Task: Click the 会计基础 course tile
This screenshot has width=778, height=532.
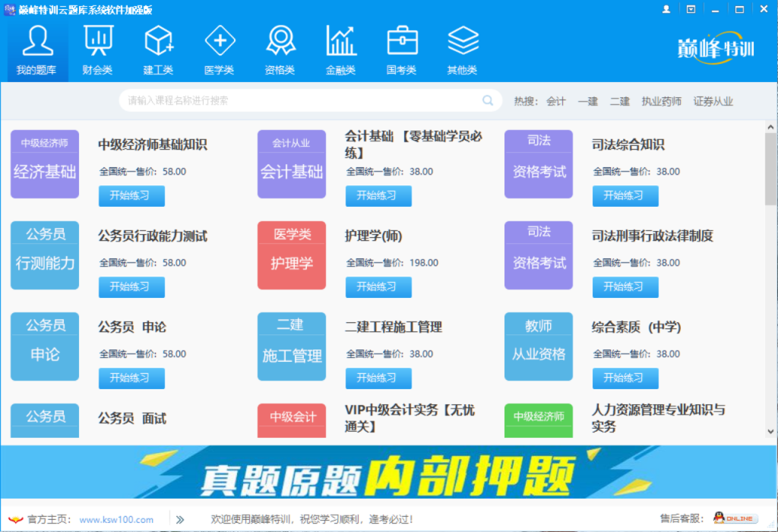Action: coord(292,164)
